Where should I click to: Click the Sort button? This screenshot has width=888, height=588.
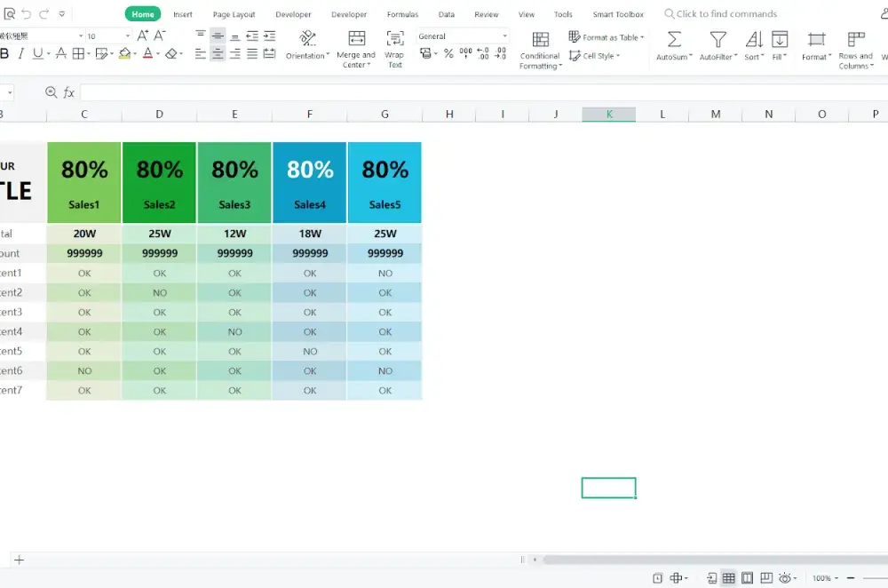(x=754, y=46)
